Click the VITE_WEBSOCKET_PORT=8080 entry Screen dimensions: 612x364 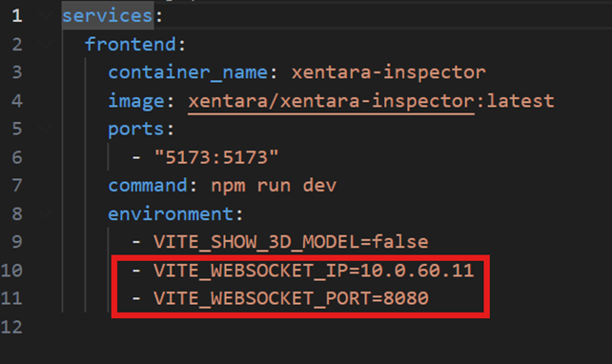[291, 299]
